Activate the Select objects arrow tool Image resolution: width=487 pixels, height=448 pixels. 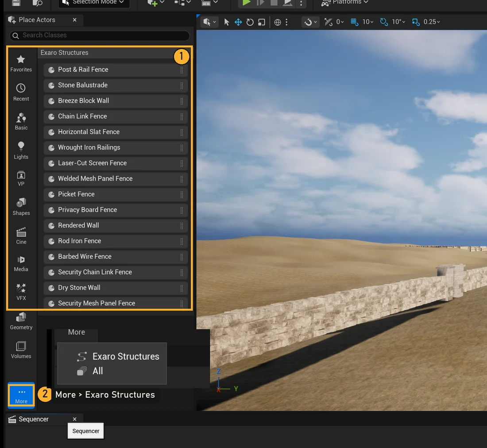tap(226, 22)
